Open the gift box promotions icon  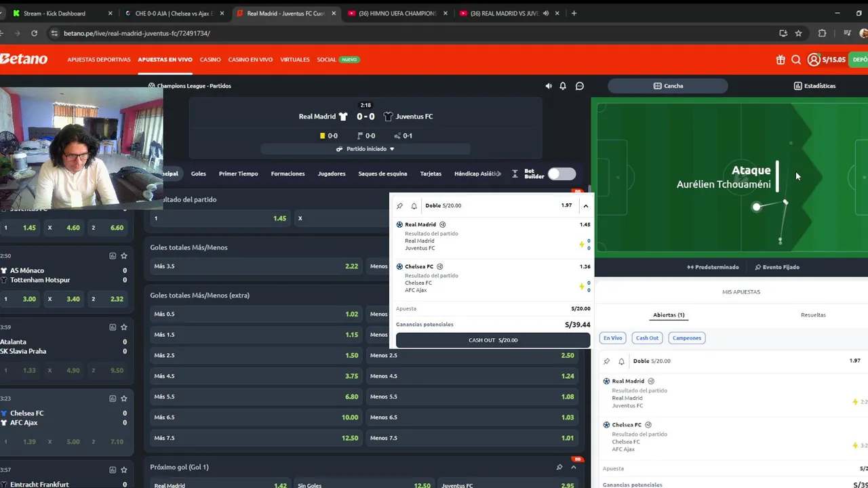[781, 60]
